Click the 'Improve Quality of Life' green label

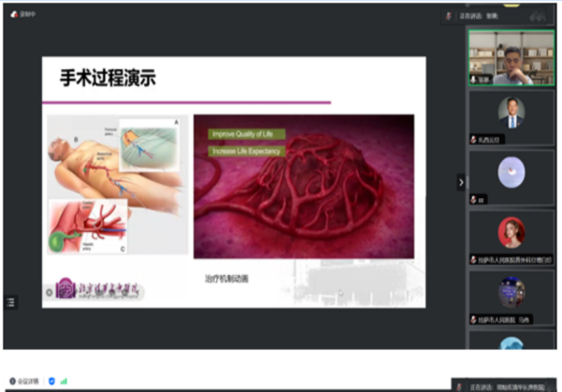[245, 134]
